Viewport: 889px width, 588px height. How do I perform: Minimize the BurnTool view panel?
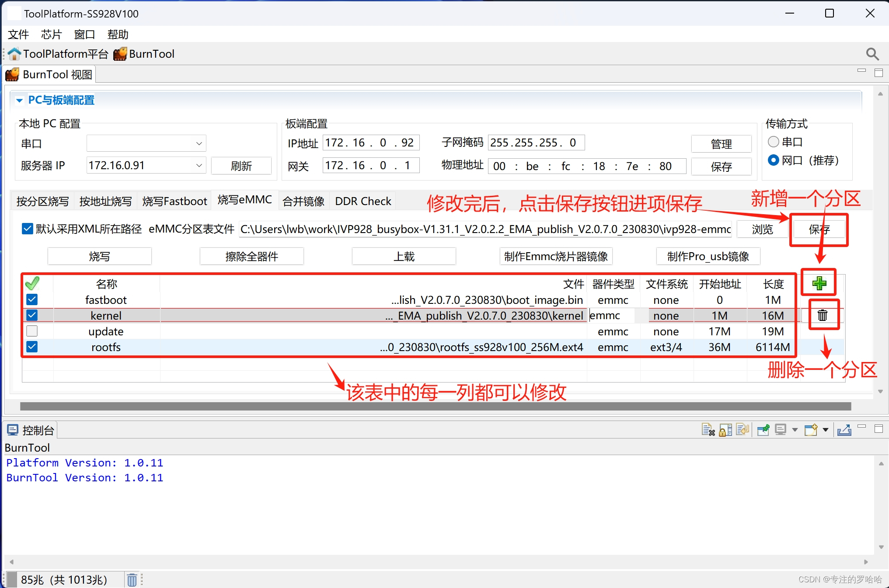[x=862, y=70]
